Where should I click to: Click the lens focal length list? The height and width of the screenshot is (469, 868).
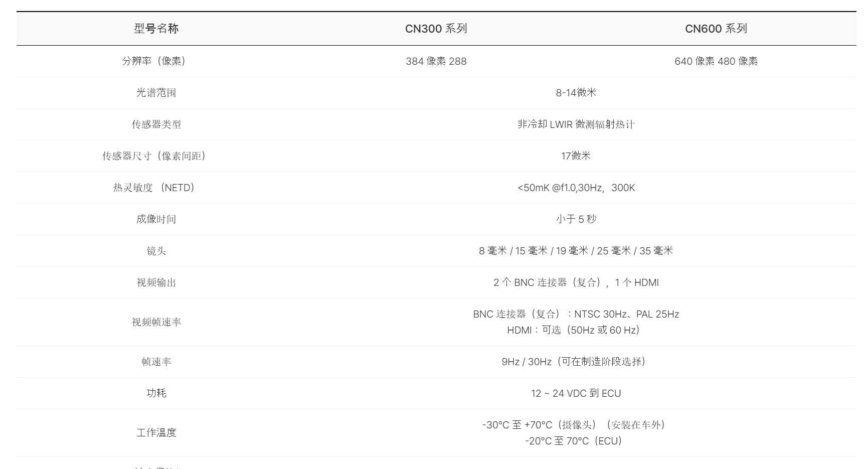576,251
